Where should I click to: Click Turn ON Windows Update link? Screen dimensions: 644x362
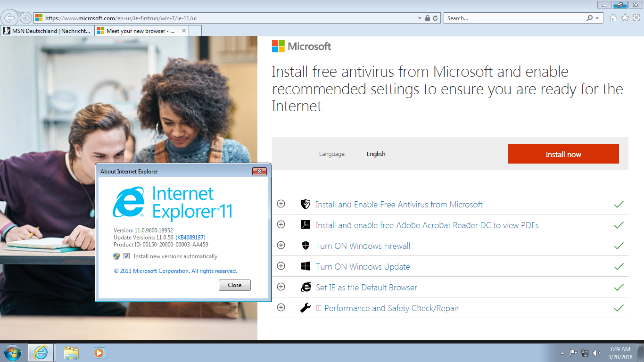(x=363, y=267)
